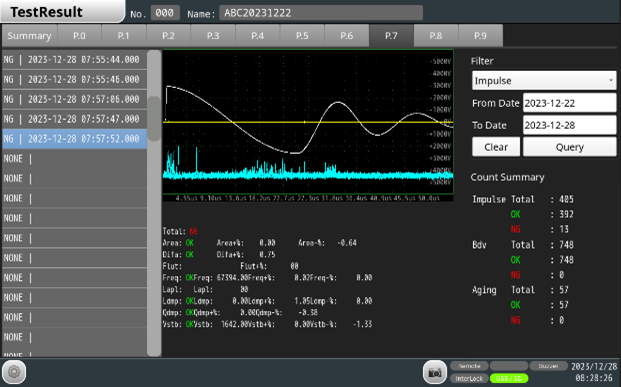Image resolution: width=621 pixels, height=387 pixels.
Task: Select NG result at 07:57:06.000
Action: click(74, 99)
